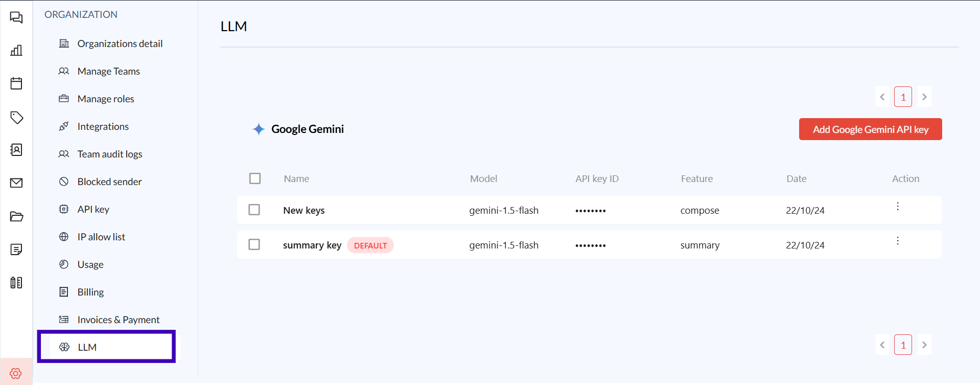Click the tag icon in left rail
The image size is (980, 385).
(x=16, y=117)
